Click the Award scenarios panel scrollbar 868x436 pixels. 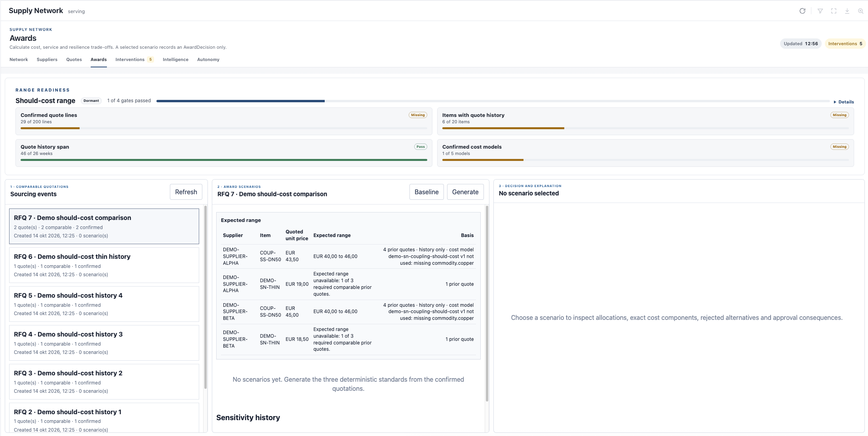point(487,304)
